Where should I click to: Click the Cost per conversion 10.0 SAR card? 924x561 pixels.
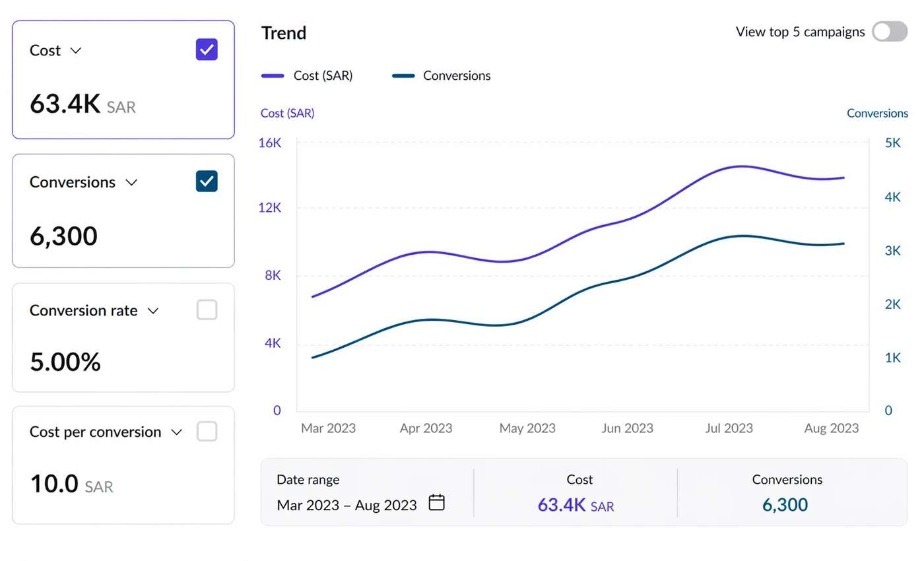click(123, 465)
